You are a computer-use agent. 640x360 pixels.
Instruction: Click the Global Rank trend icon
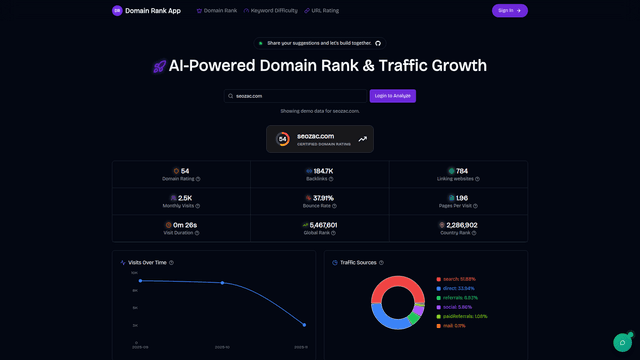click(x=305, y=225)
